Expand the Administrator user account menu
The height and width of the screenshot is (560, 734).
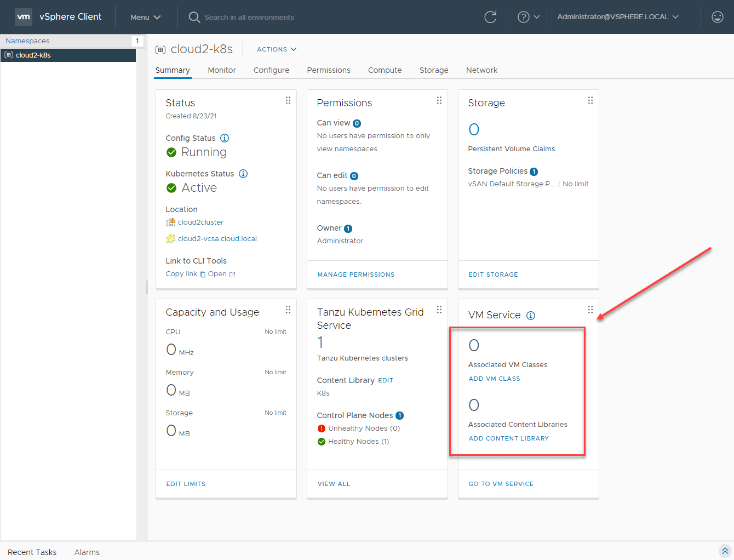click(617, 17)
